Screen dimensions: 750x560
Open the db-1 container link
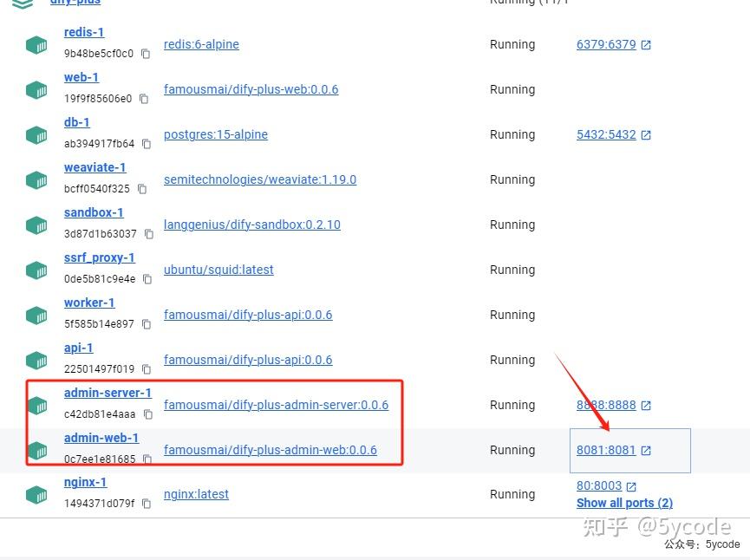77,122
